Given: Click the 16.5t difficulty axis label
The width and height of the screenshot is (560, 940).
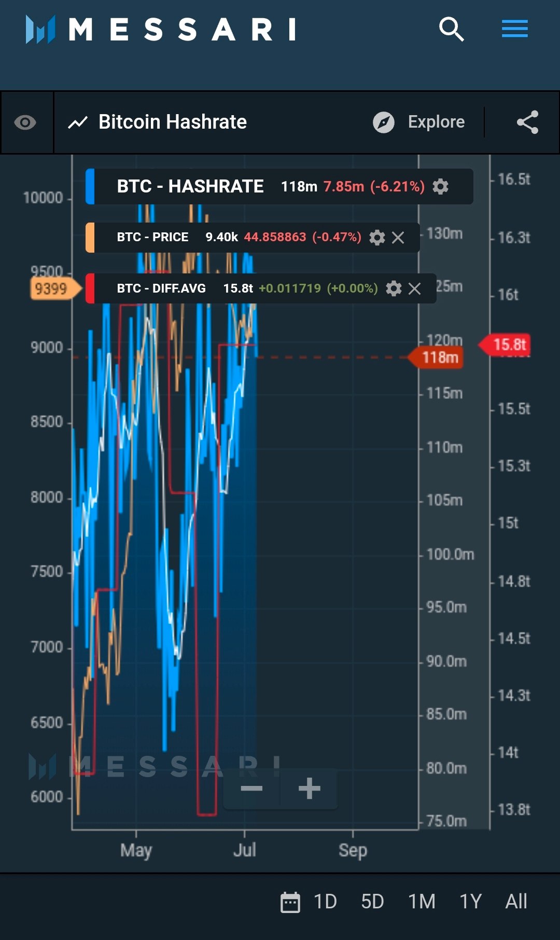Looking at the screenshot, I should [x=514, y=179].
